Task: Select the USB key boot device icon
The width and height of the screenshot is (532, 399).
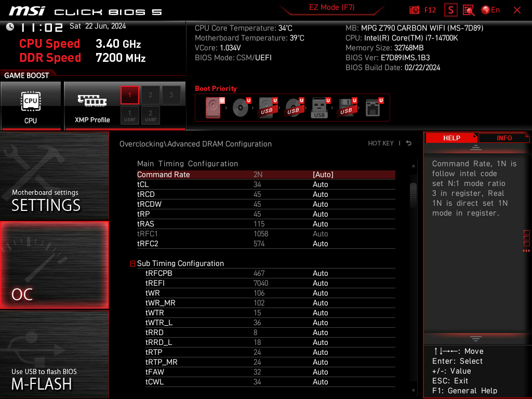Action: (x=320, y=108)
